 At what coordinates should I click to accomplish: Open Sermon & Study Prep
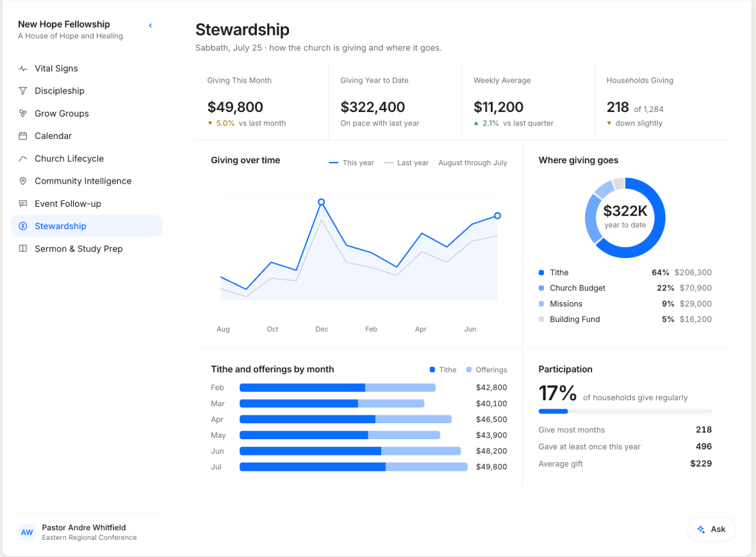[x=86, y=248]
